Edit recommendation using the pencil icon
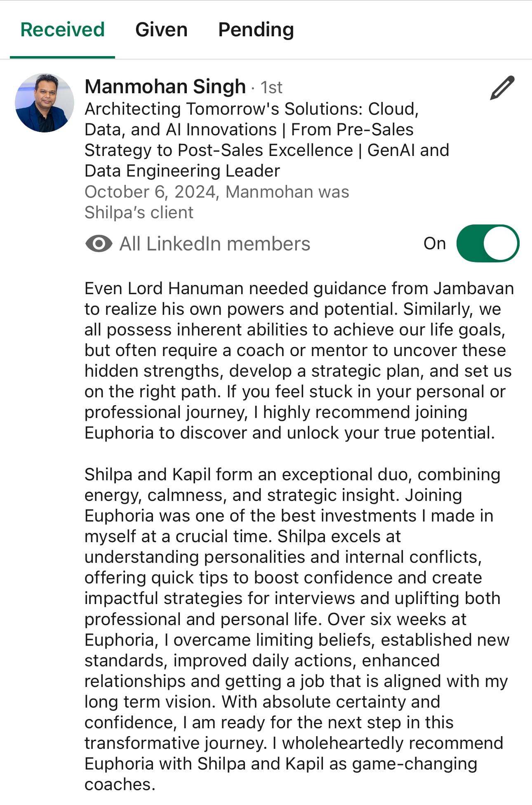532x805 pixels. tap(502, 88)
